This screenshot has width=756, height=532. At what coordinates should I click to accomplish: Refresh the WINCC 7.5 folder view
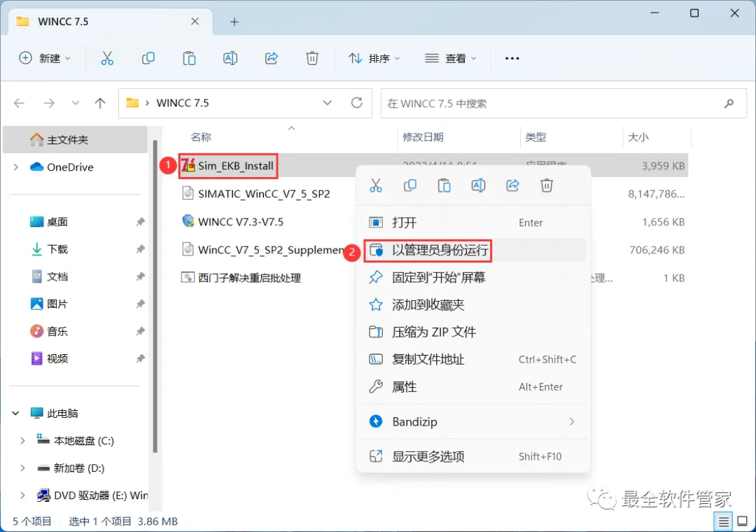click(x=357, y=103)
